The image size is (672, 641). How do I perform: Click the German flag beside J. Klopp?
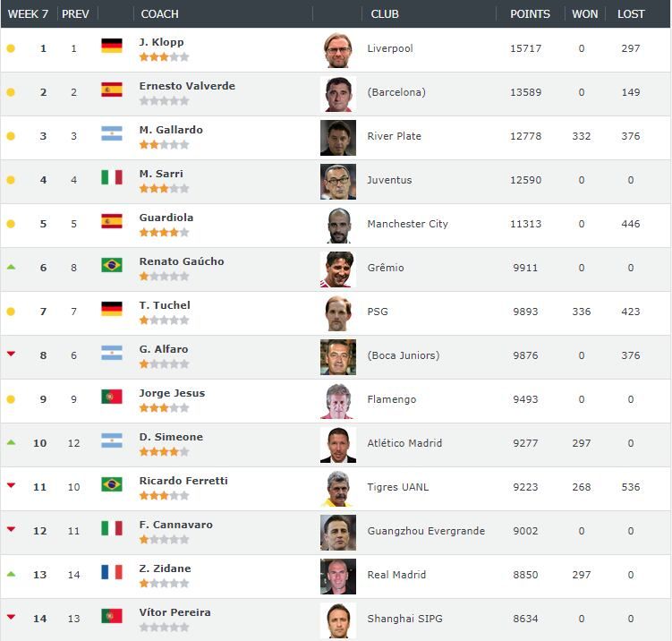coord(112,46)
